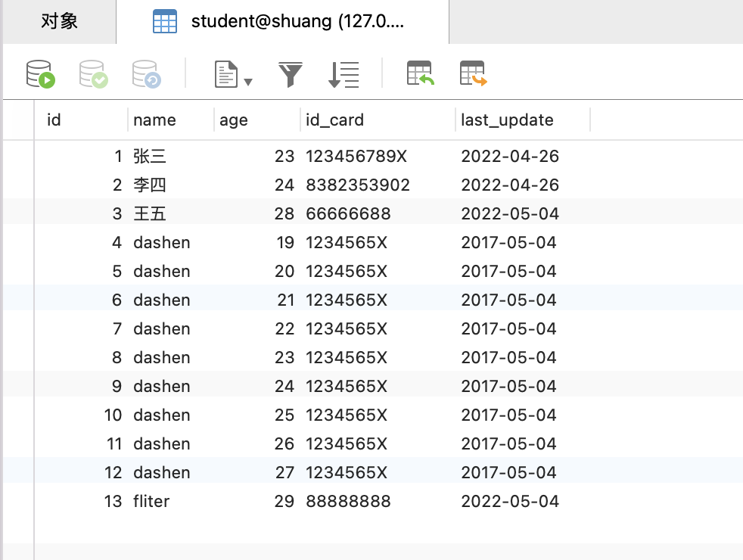Click the commit transaction icon
743x560 pixels.
click(94, 74)
